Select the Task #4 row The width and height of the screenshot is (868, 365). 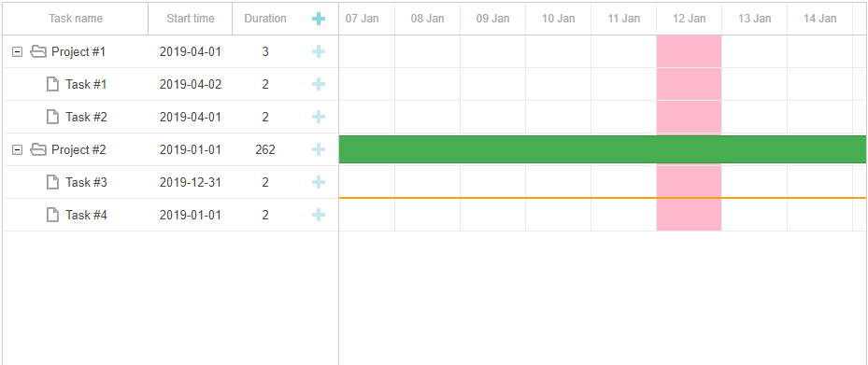coord(170,215)
